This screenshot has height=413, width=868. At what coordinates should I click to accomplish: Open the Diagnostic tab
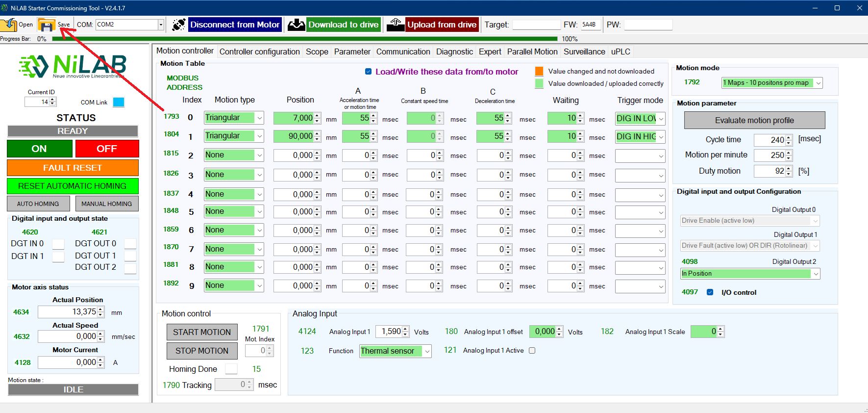[x=454, y=52]
